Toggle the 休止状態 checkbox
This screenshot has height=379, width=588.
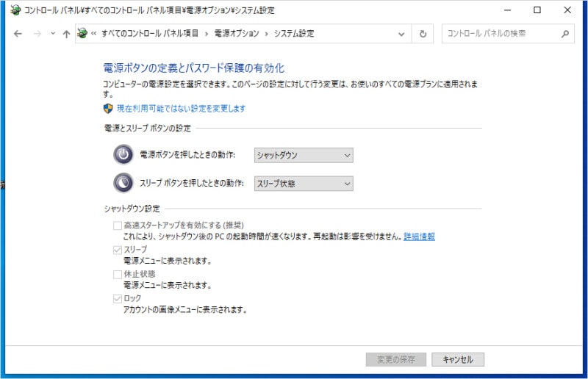point(118,275)
